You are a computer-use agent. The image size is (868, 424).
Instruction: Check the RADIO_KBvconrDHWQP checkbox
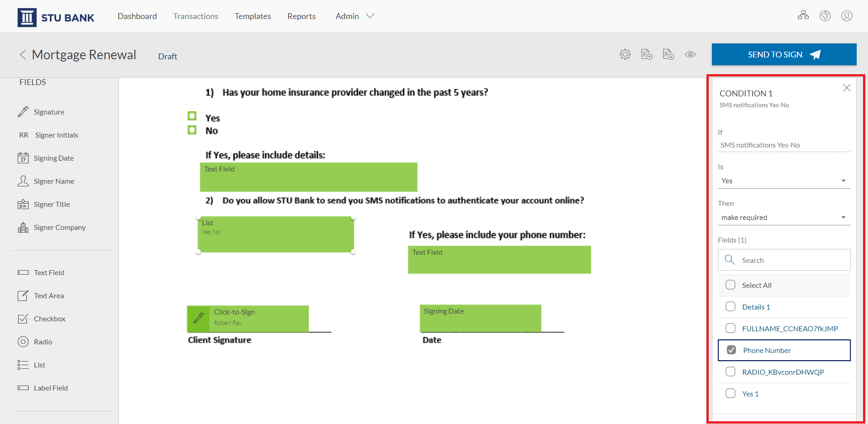point(730,372)
